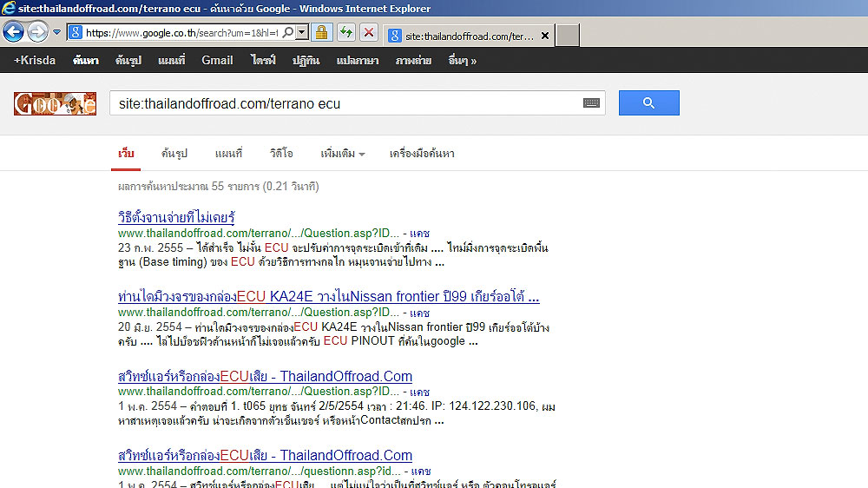Click the browser Back arrow button
Image resolution: width=868 pixels, height=488 pixels.
coord(13,33)
